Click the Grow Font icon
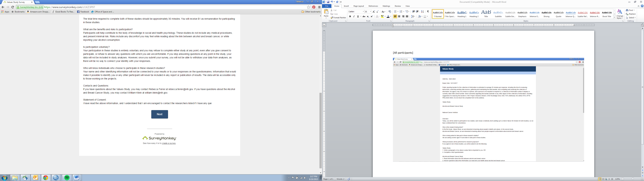 (x=374, y=12)
